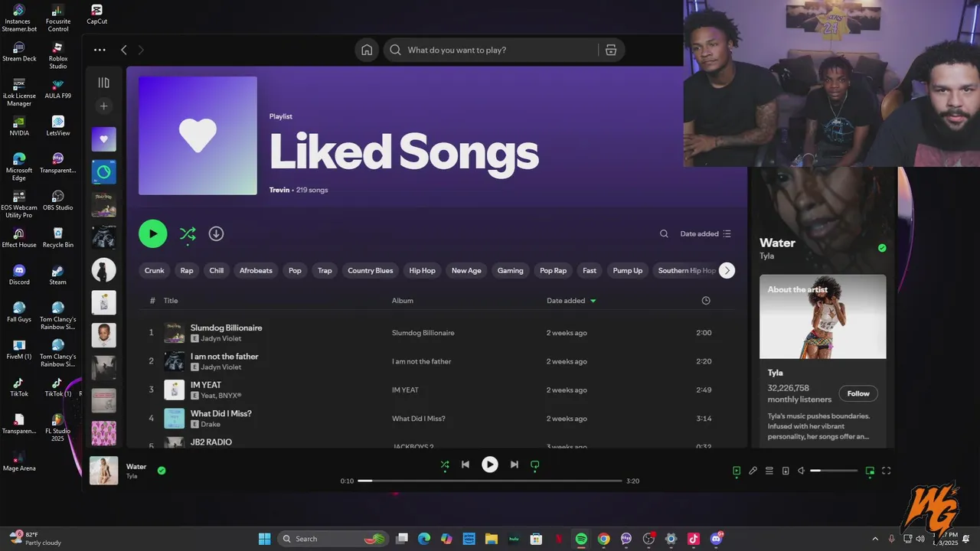This screenshot has width=980, height=551.
Task: Sort by Date added column header
Action: 571,301
